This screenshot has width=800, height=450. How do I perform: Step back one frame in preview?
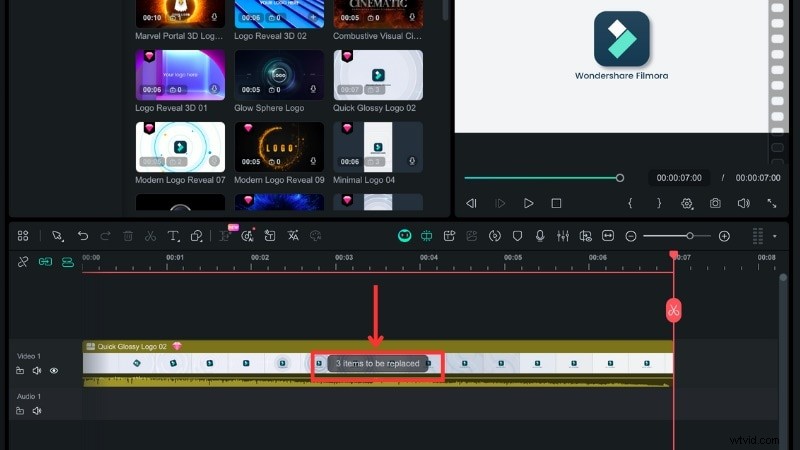click(471, 203)
